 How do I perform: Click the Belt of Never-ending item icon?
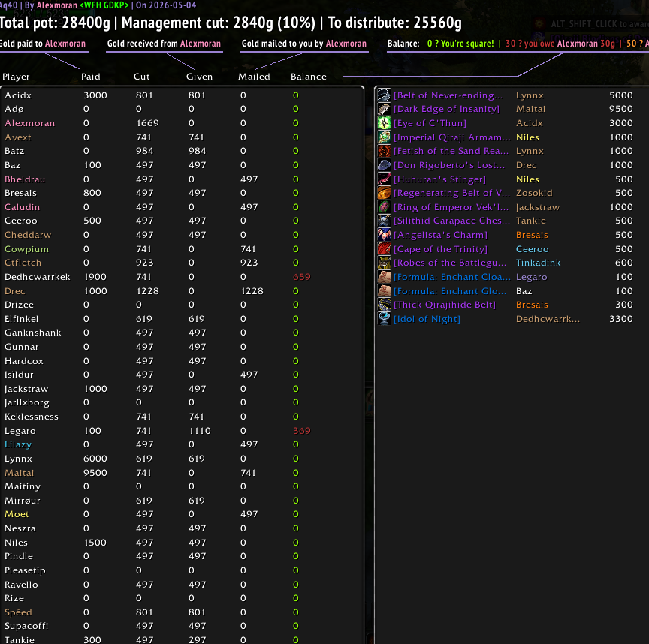(384, 95)
